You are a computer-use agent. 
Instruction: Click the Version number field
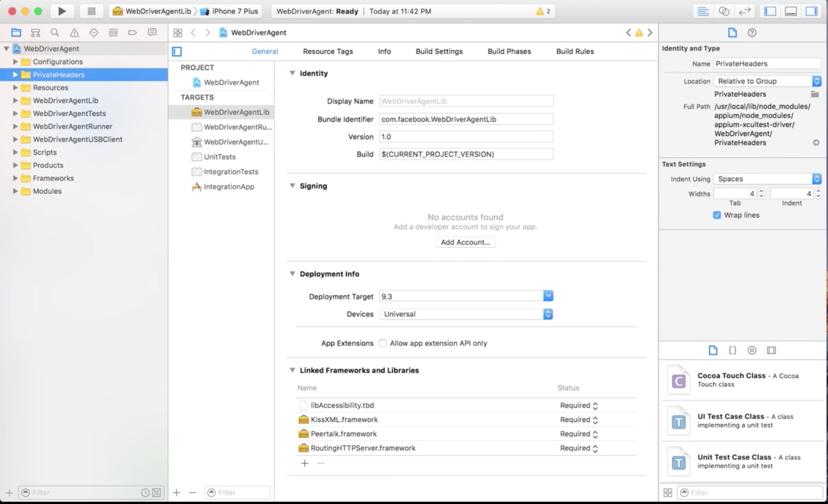point(466,137)
